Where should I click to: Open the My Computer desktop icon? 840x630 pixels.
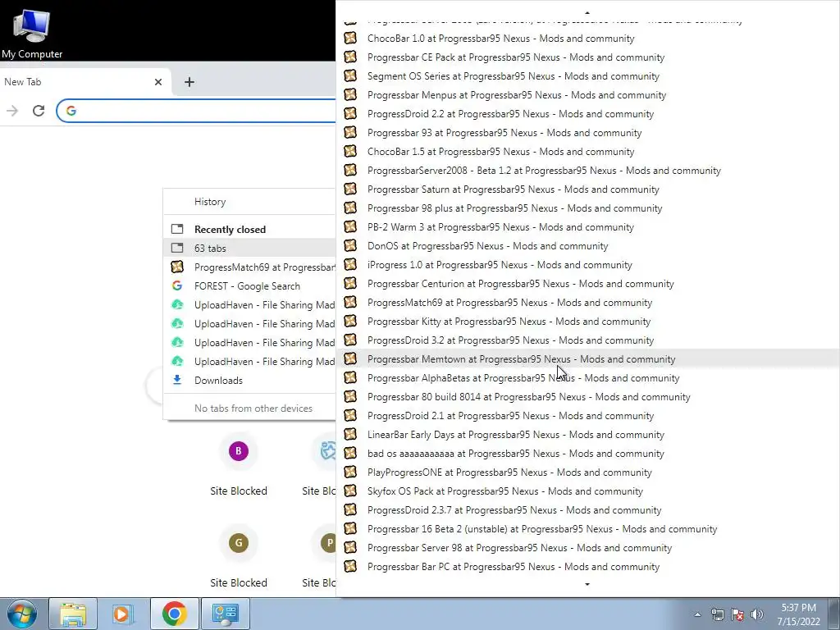(32, 33)
